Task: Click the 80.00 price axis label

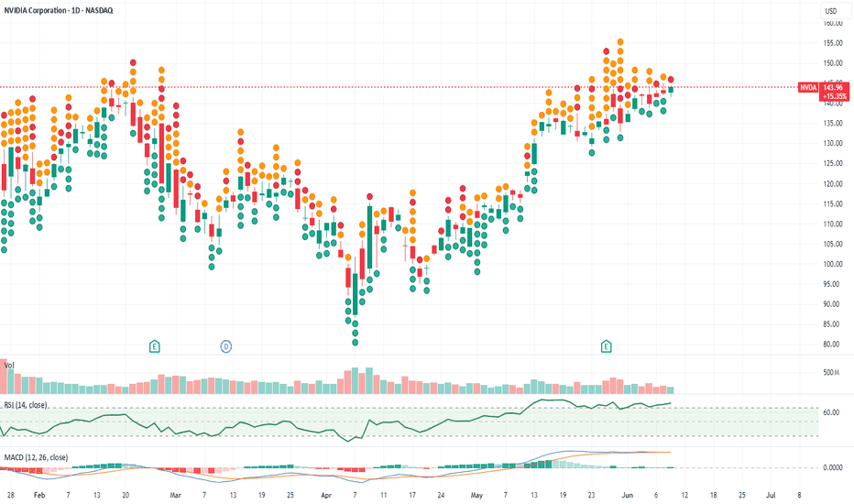Action: [x=833, y=344]
